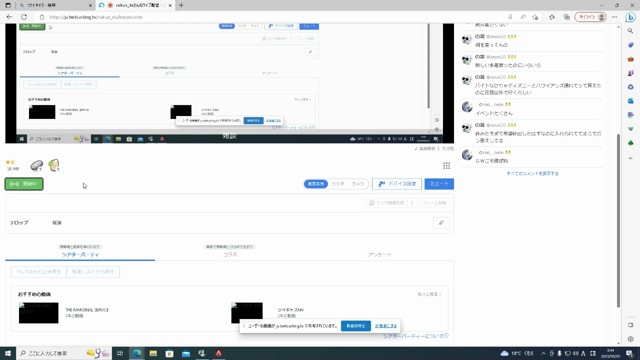The width and height of the screenshot is (640, 360).
Task: Open Microsoft Edge from the taskbar
Action: pos(137,353)
